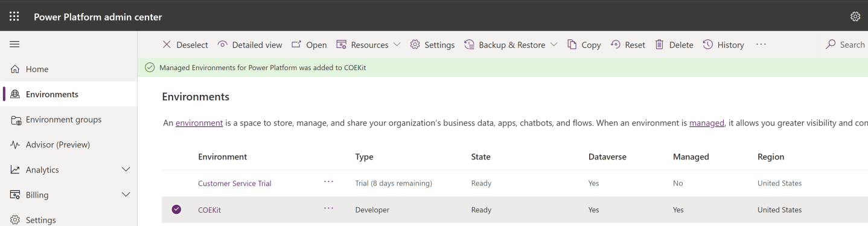Click the Billing sidebar icon
This screenshot has height=226, width=868.
(15, 195)
